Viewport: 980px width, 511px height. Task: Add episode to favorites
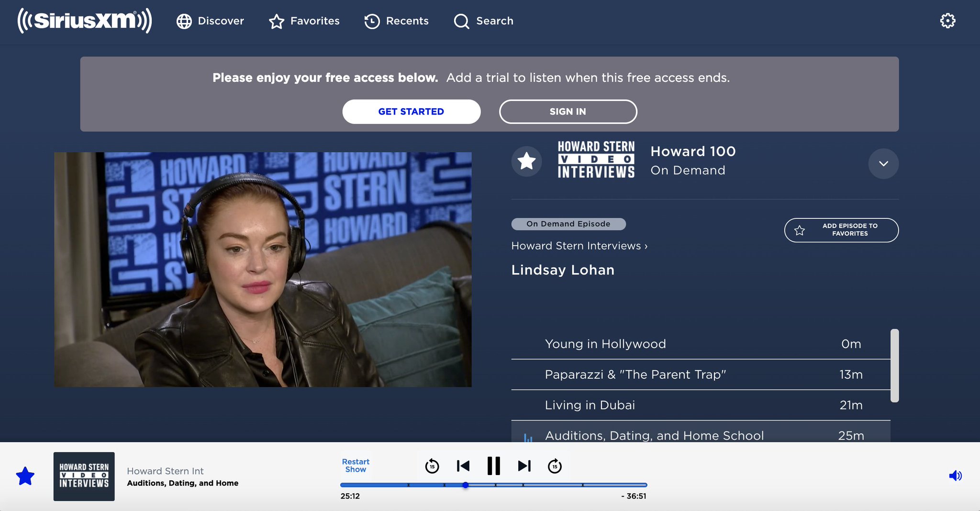841,230
